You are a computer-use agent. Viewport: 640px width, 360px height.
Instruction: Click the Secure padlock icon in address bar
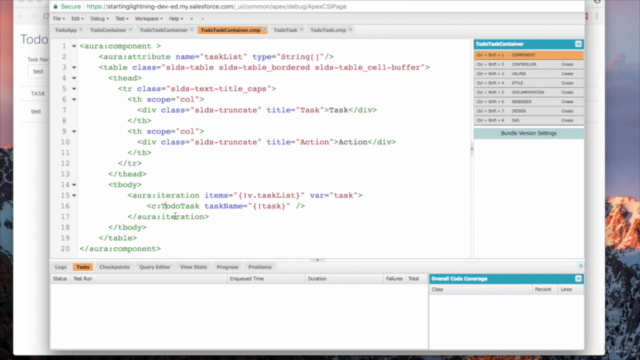[56, 7]
